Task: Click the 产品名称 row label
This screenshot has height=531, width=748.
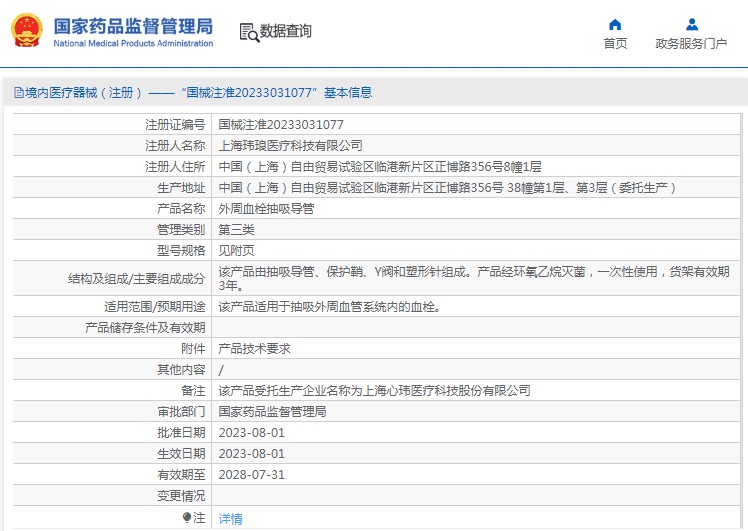Action: point(181,209)
